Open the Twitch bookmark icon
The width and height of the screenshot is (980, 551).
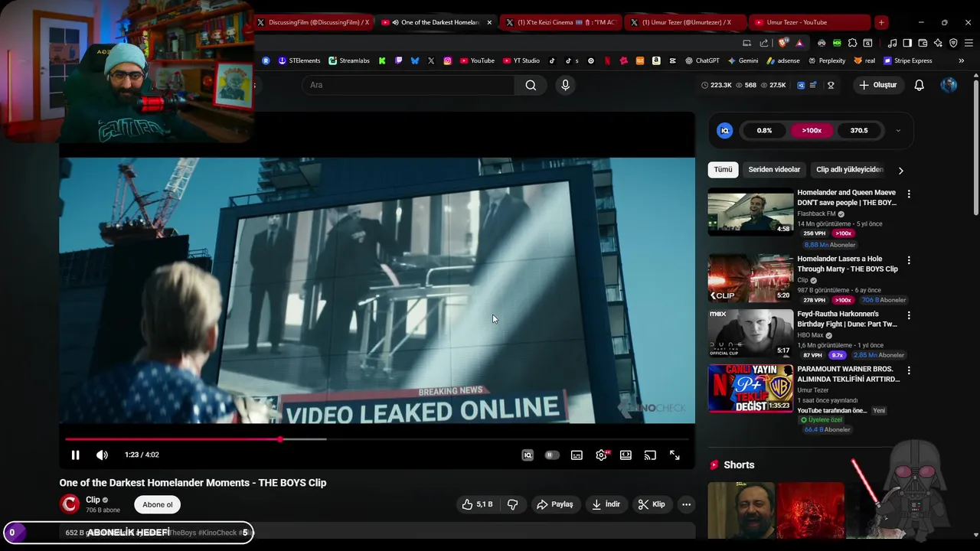point(398,60)
